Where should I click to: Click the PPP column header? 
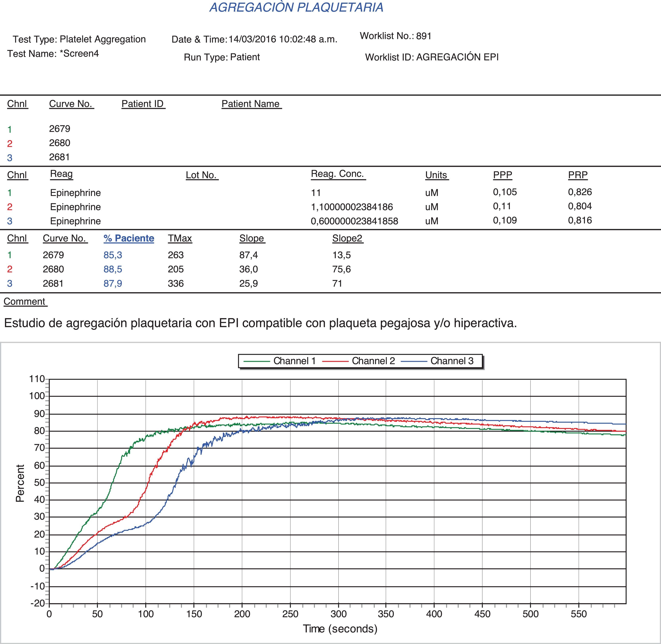click(502, 175)
